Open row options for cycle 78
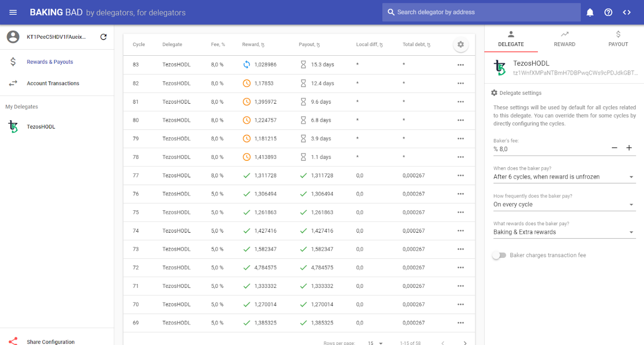This screenshot has height=345, width=644. [460, 157]
